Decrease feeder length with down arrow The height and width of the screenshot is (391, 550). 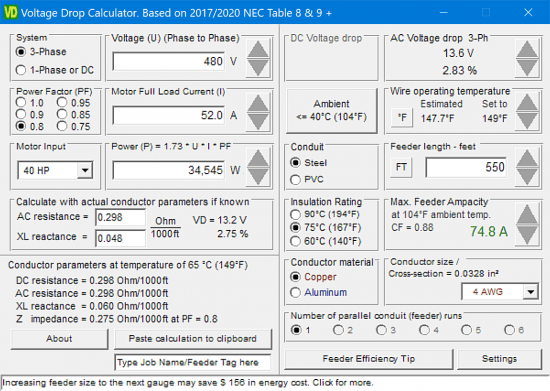[527, 176]
